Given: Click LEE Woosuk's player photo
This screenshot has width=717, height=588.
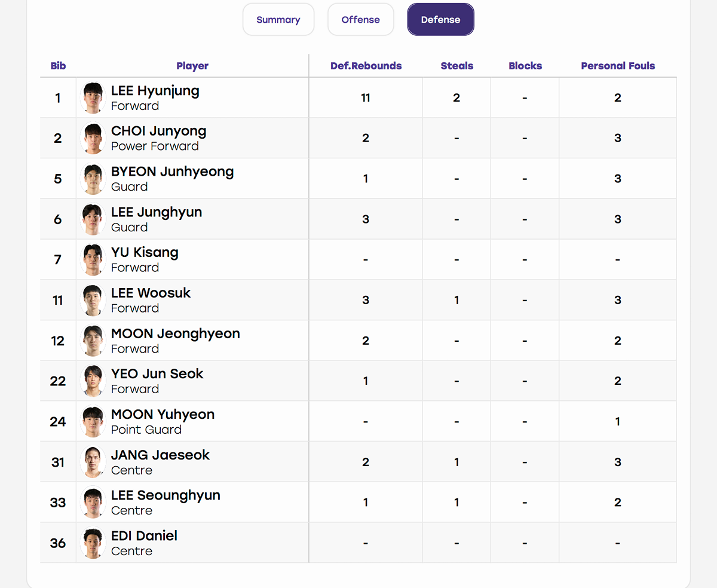Looking at the screenshot, I should coord(93,301).
